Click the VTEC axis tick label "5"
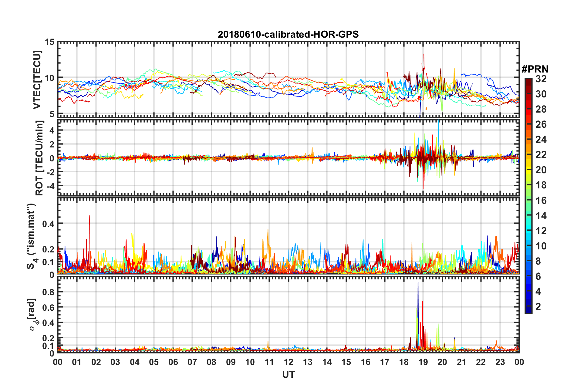 (x=52, y=114)
